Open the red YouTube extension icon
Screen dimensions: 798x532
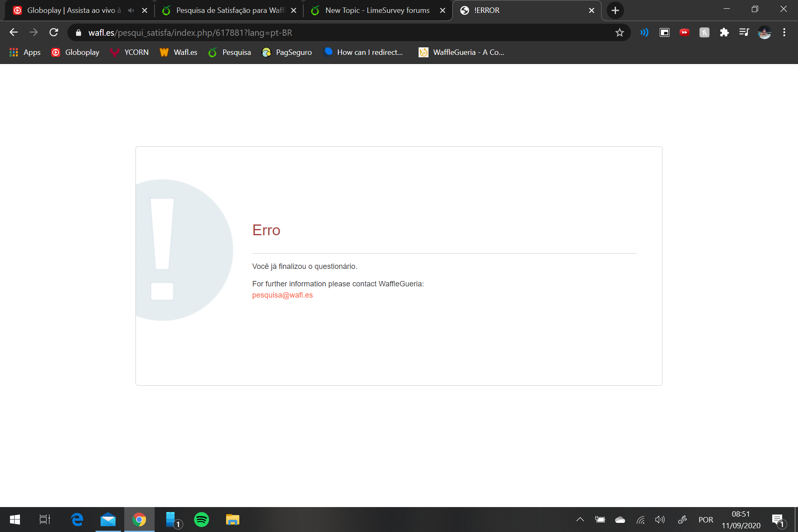pyautogui.click(x=684, y=32)
